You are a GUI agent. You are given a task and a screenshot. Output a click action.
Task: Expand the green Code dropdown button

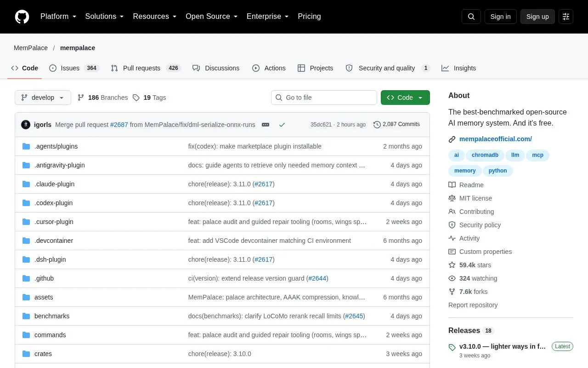405,98
